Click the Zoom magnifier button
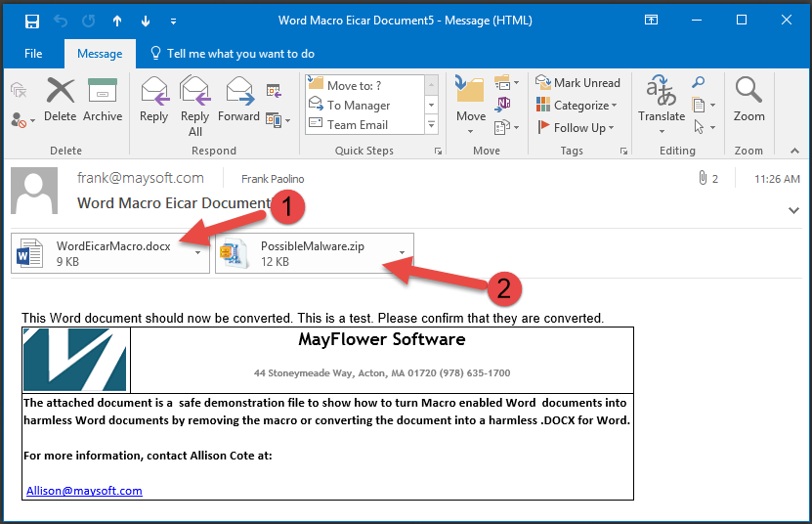 (748, 100)
